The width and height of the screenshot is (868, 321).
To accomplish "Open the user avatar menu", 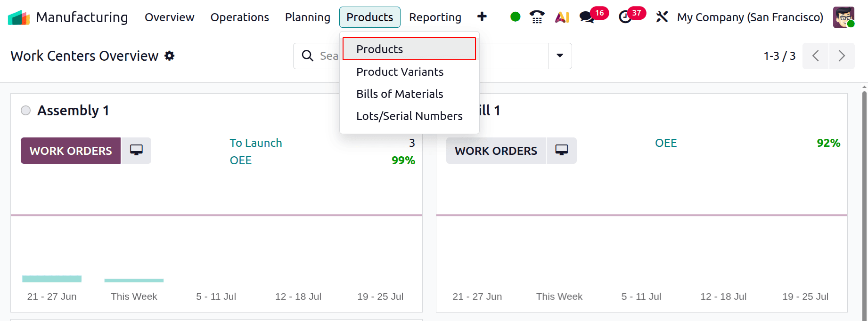I will pos(843,17).
